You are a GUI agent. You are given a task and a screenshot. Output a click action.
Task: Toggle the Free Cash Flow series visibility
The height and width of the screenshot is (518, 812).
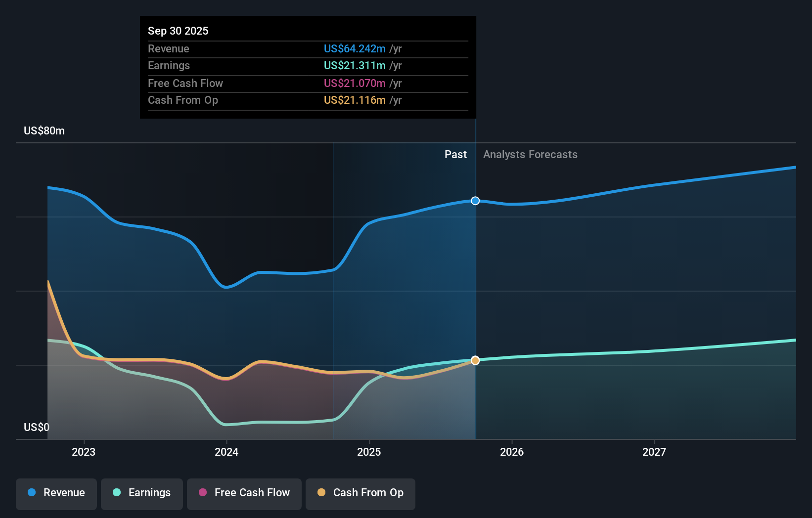244,494
